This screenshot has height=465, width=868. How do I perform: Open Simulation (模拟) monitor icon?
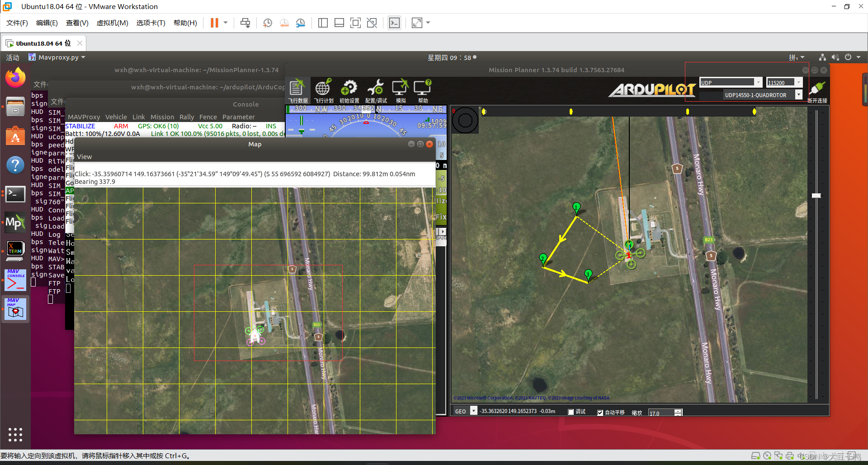(400, 91)
